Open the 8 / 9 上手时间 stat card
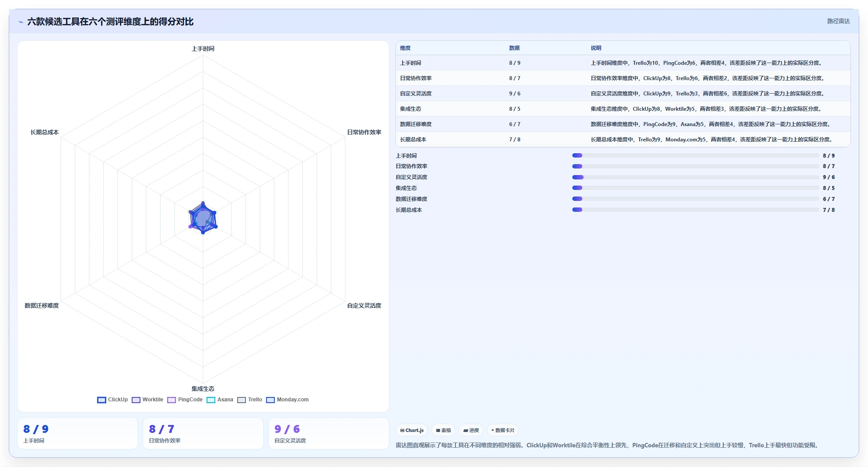 point(77,433)
